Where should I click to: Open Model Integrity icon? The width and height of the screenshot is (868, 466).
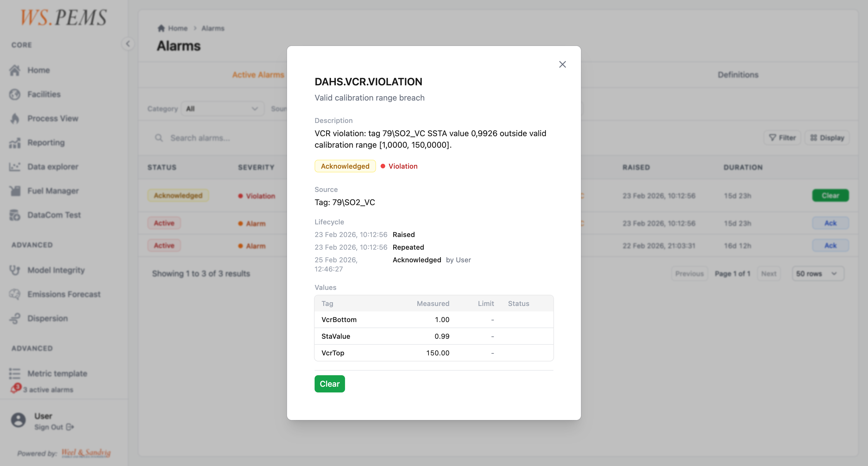click(x=14, y=270)
